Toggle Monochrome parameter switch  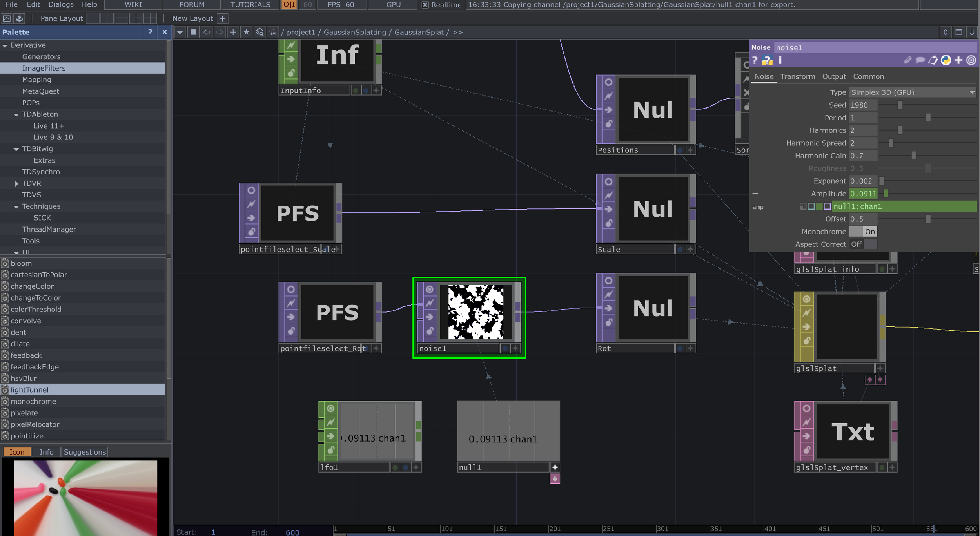863,232
